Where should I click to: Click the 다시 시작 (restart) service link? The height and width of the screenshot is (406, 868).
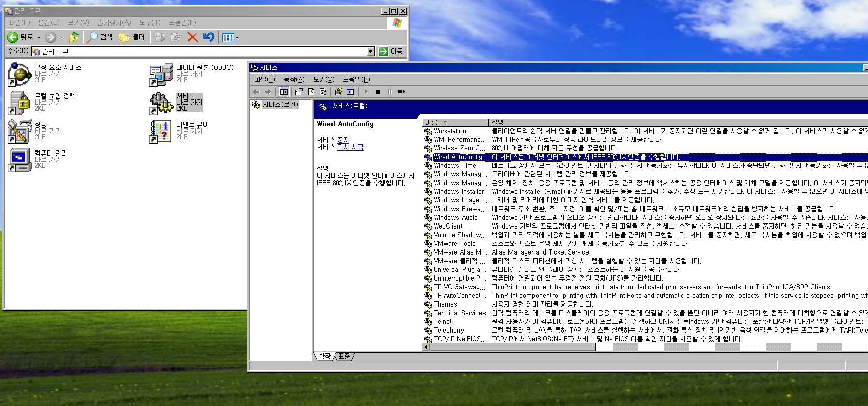click(x=350, y=147)
